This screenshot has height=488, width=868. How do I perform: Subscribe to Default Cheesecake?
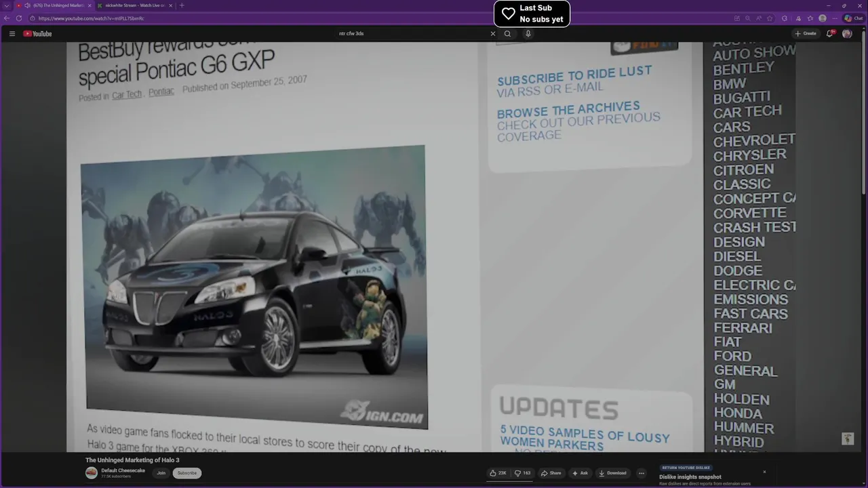187,473
